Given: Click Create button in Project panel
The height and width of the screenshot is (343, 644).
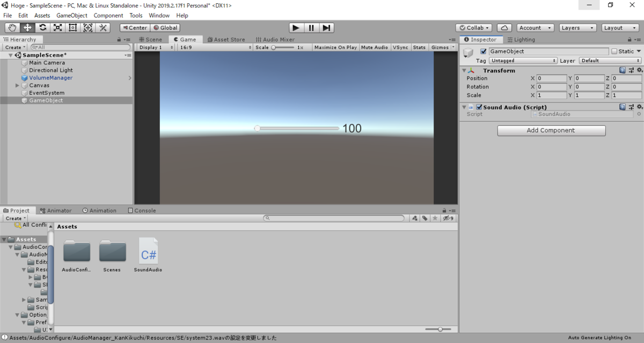Looking at the screenshot, I should point(15,218).
